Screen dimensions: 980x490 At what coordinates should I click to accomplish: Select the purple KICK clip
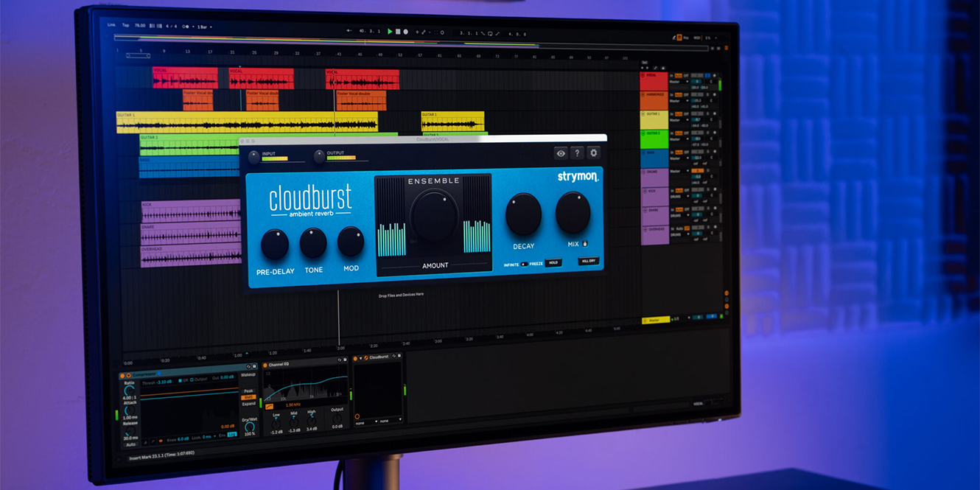(191, 211)
